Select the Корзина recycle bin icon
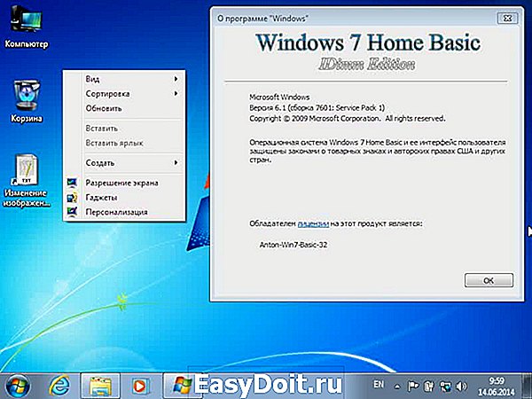The width and height of the screenshot is (532, 399). pyautogui.click(x=26, y=101)
